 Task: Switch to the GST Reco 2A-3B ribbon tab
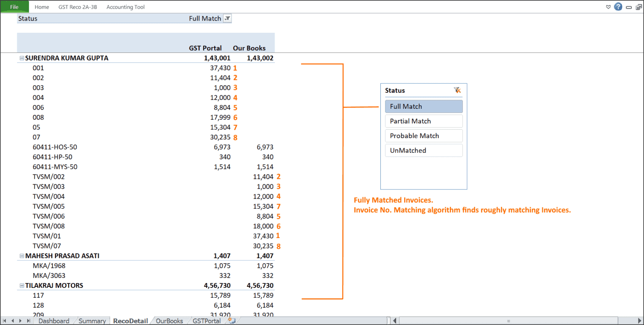78,7
